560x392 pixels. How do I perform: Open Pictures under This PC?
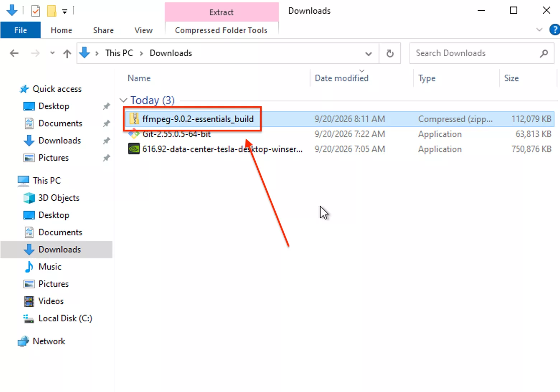pos(53,284)
